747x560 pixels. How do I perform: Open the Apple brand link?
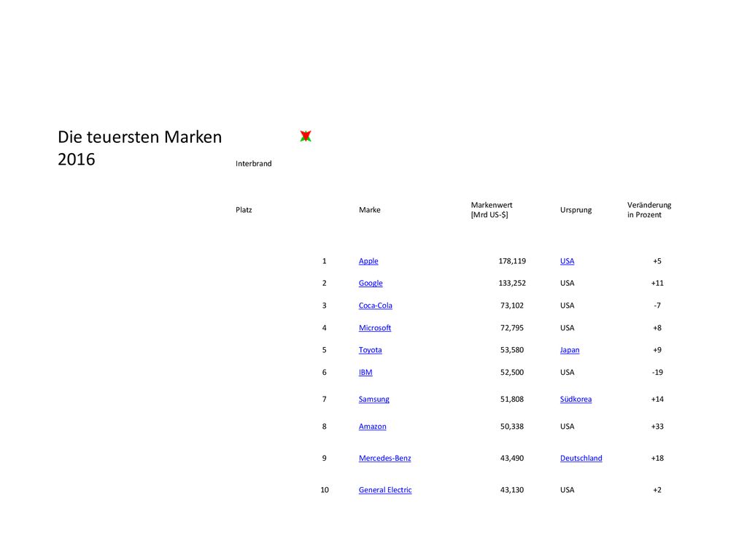click(x=368, y=261)
